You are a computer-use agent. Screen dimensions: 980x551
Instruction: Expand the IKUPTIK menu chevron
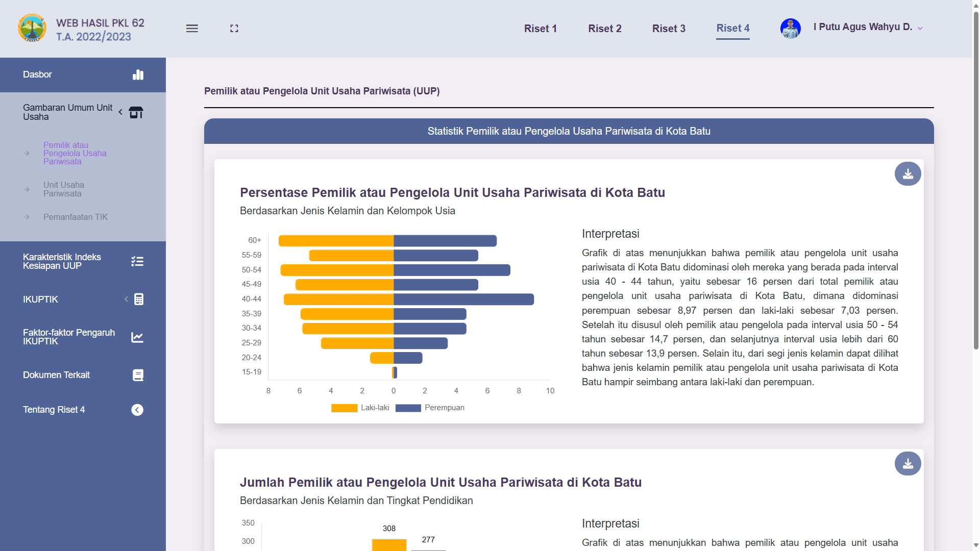pyautogui.click(x=126, y=299)
